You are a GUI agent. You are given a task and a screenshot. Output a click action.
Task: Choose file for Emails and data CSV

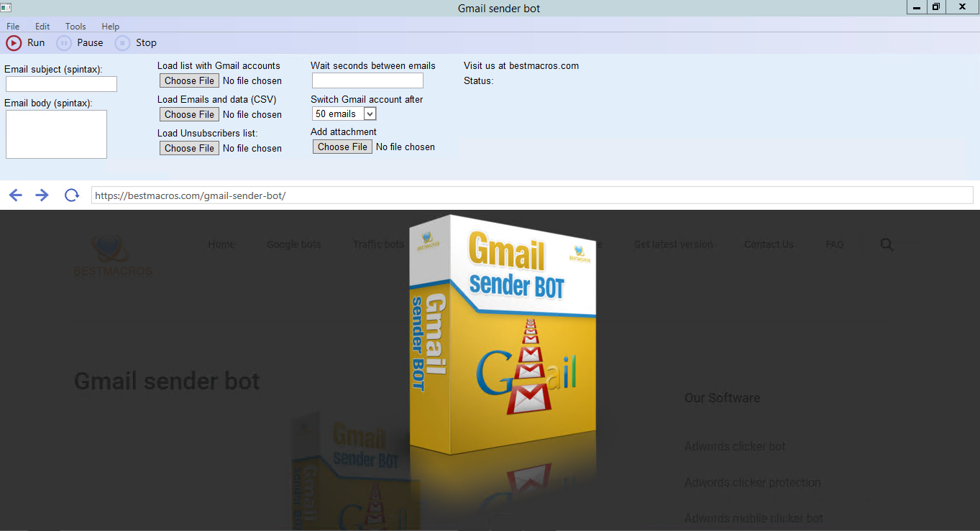pos(189,114)
